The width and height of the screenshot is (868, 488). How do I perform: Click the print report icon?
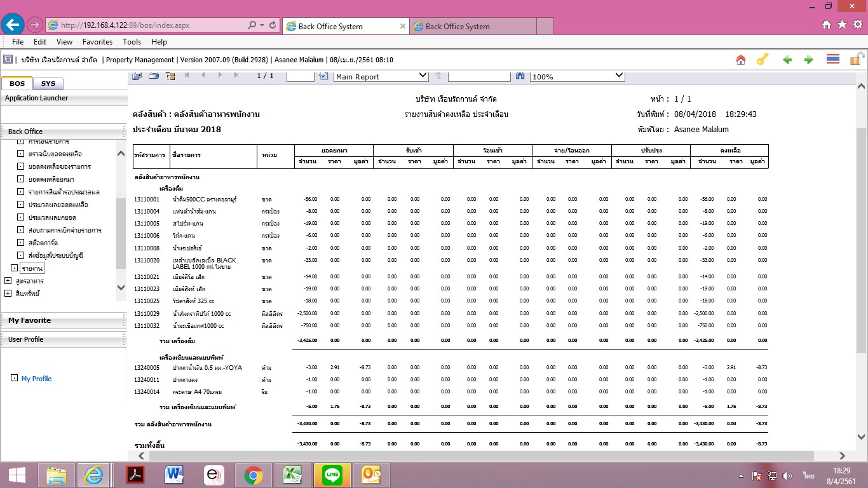[154, 76]
